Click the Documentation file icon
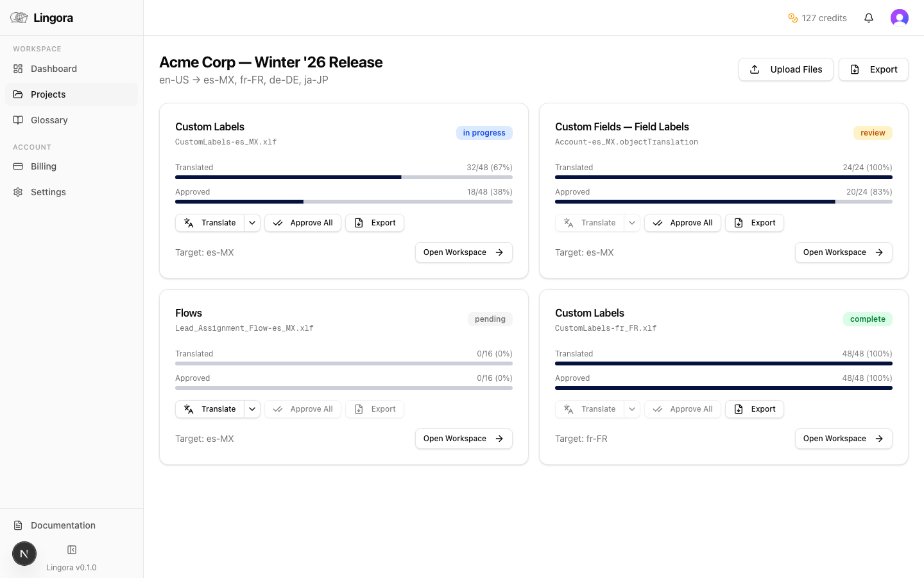 [18, 525]
